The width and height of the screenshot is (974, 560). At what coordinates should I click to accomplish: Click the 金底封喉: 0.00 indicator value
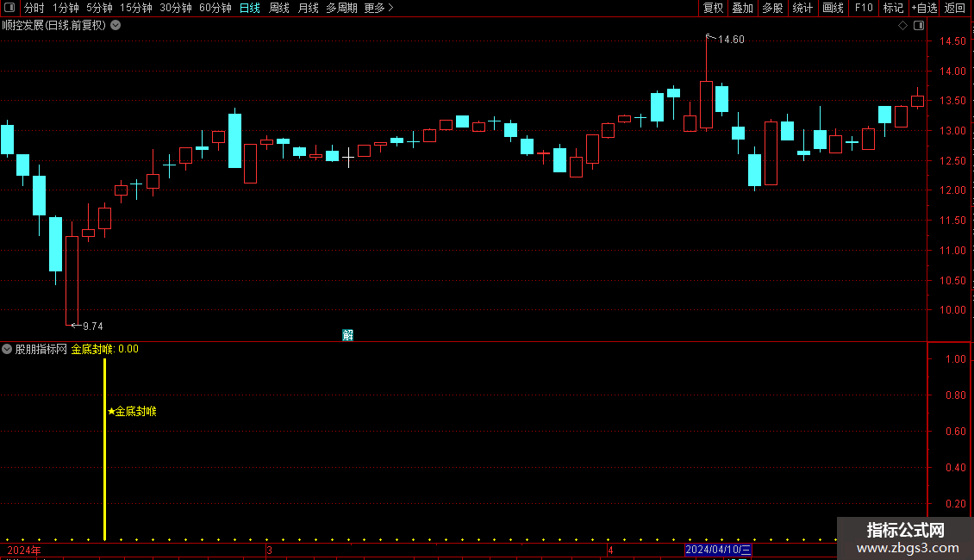[x=104, y=349]
